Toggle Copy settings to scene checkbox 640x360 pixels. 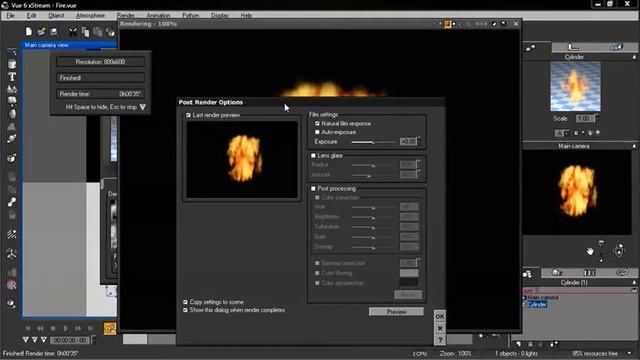click(x=185, y=302)
